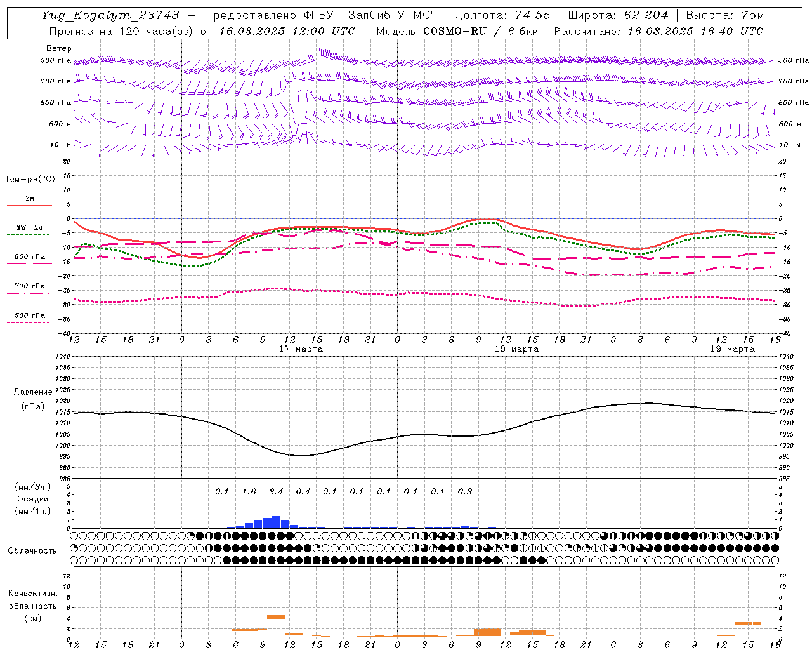Click the "Широта: 62.204" header field
Viewport: 812px width, 650px height.
tap(618, 15)
